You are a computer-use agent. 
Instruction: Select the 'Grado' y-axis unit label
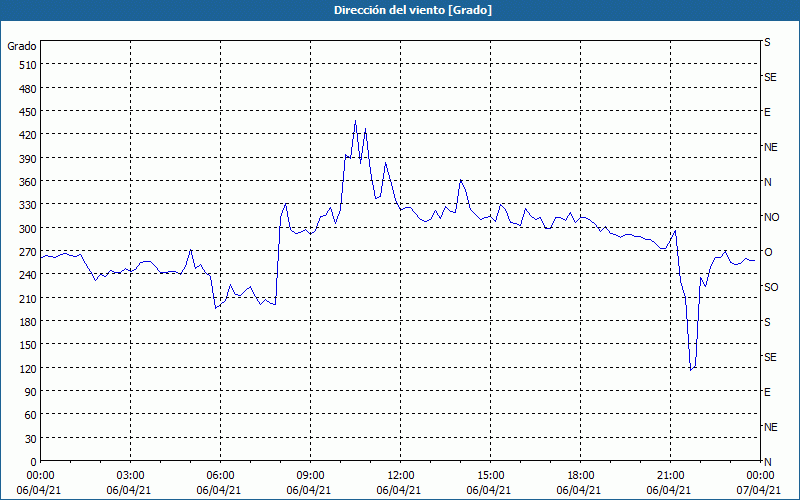22,46
